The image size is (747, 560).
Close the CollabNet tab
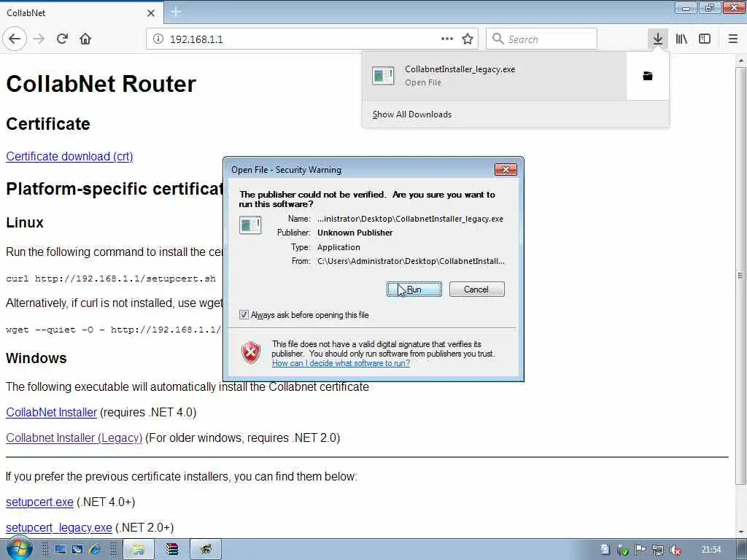[x=150, y=13]
